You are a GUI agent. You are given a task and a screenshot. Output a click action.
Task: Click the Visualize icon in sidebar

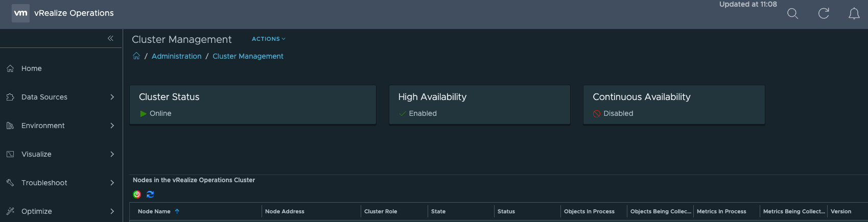tap(10, 154)
